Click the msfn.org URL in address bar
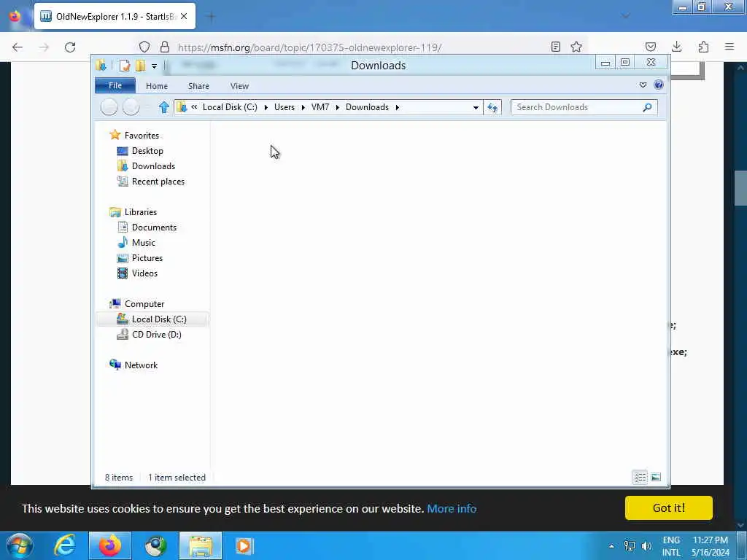 309,47
